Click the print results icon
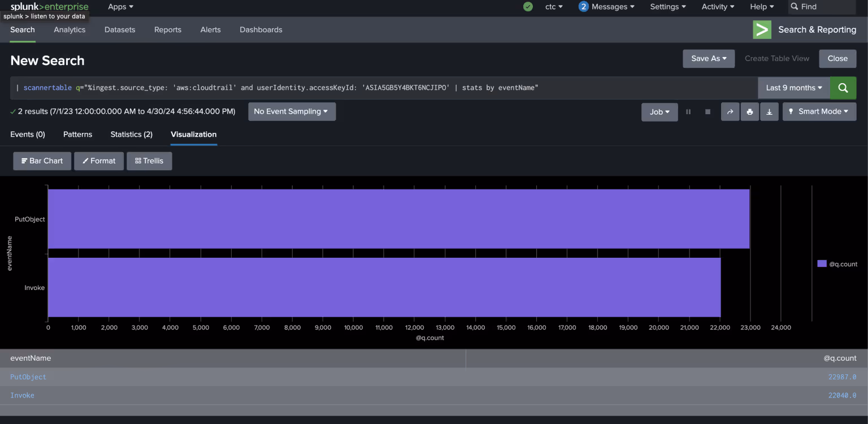The width and height of the screenshot is (868, 424). coord(750,112)
